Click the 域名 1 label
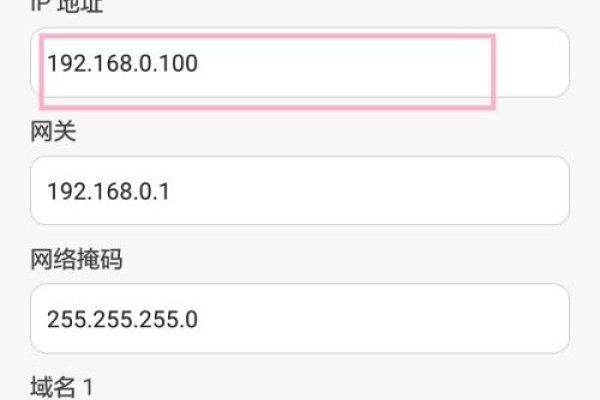Screen dimensions: 600x400 click(x=64, y=386)
